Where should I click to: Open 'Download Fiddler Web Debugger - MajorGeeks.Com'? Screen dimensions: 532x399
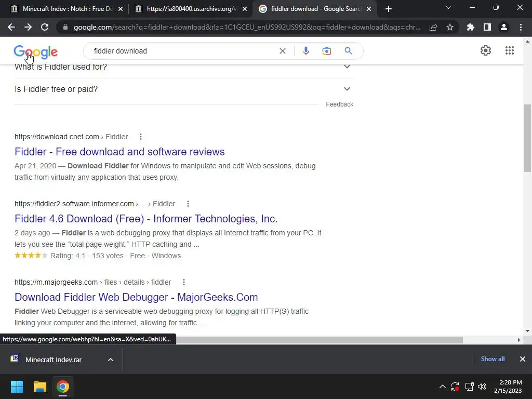click(x=136, y=297)
